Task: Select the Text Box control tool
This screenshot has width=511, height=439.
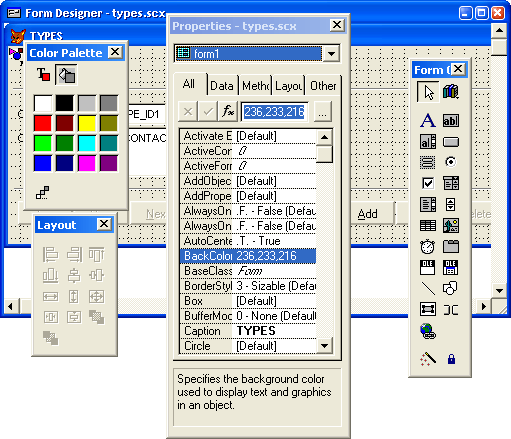Action: click(451, 120)
